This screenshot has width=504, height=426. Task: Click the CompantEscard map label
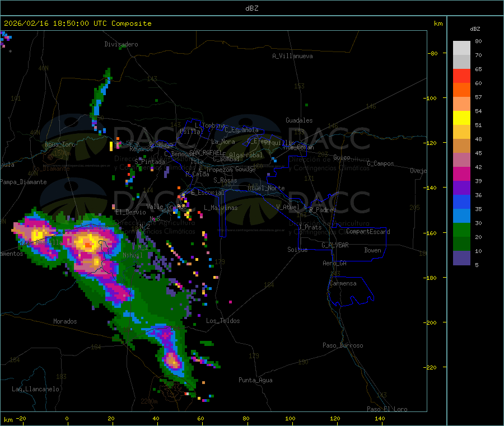[368, 232]
